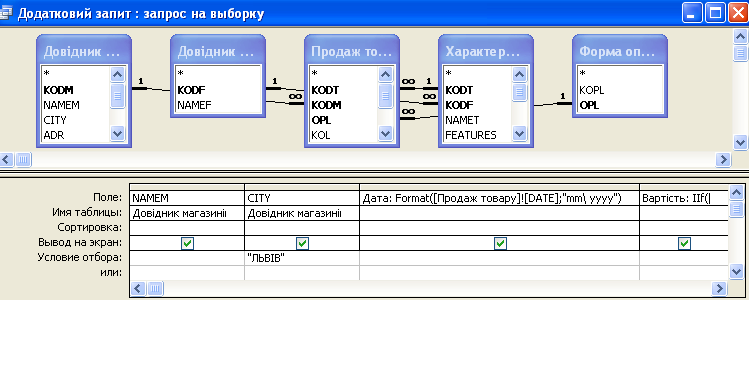Select the NAMEF field in the second Довідник table

coord(194,105)
